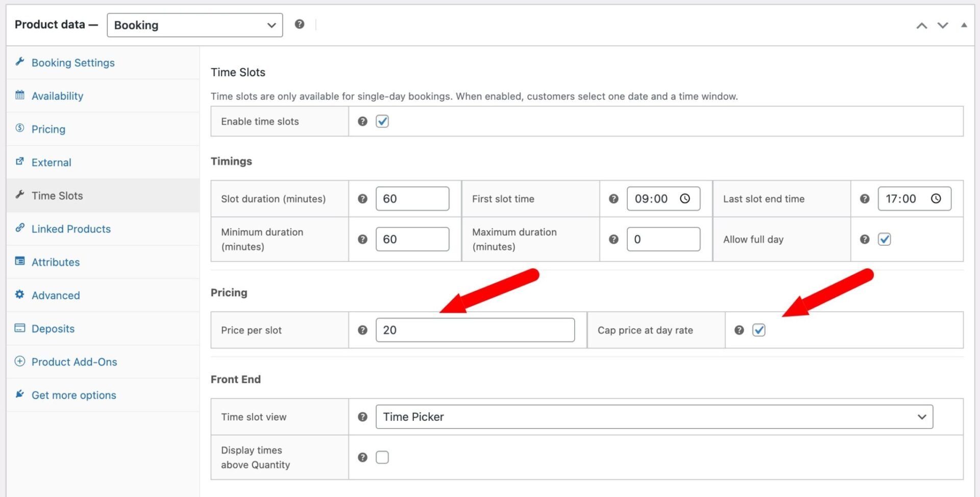Click help icon next to Product data dropdown
Viewport: 980px width, 497px height.
click(300, 24)
